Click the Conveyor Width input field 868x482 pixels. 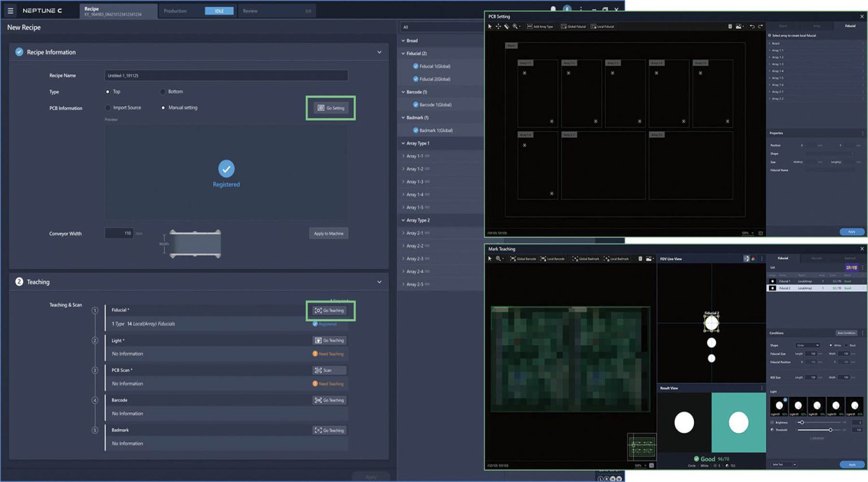(119, 233)
